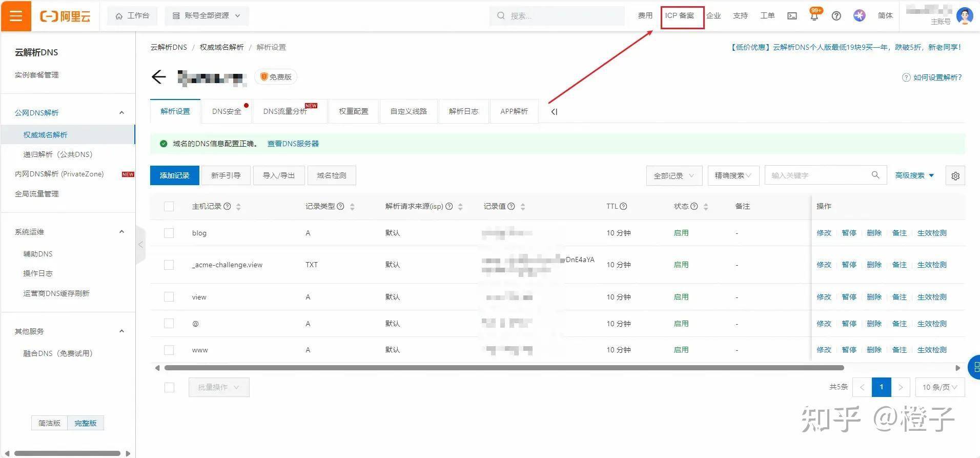Open the help question mark icon
Screen dimensions: 980x458
point(836,16)
